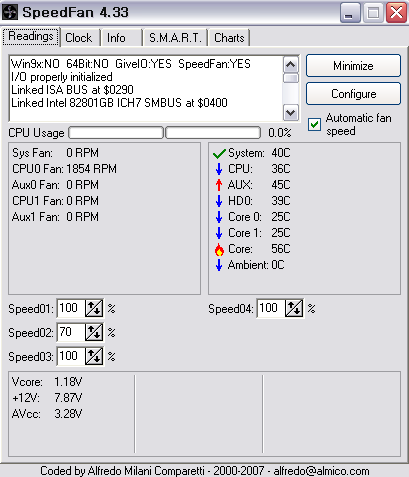Click the CPU1 Fan reading
This screenshot has width=409, height=477.
[55, 201]
